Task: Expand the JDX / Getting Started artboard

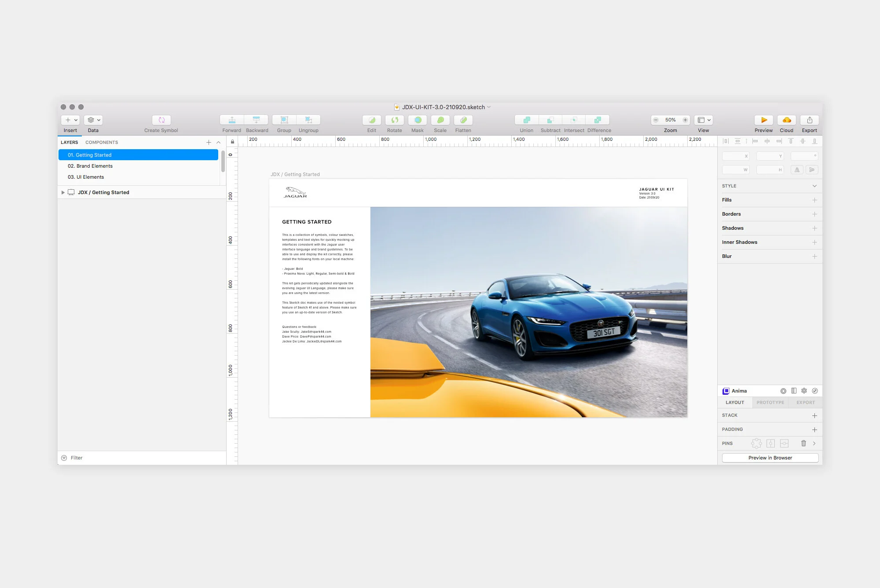Action: click(x=63, y=192)
